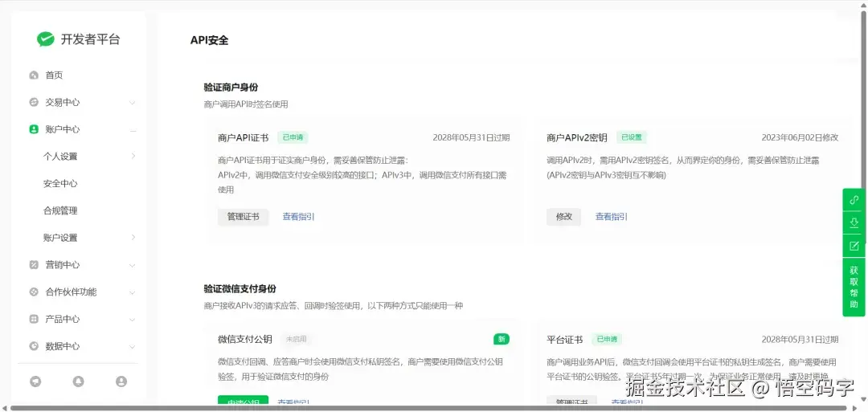Click the 商户APIv2密钥 card title
The height and width of the screenshot is (412, 868).
click(577, 137)
